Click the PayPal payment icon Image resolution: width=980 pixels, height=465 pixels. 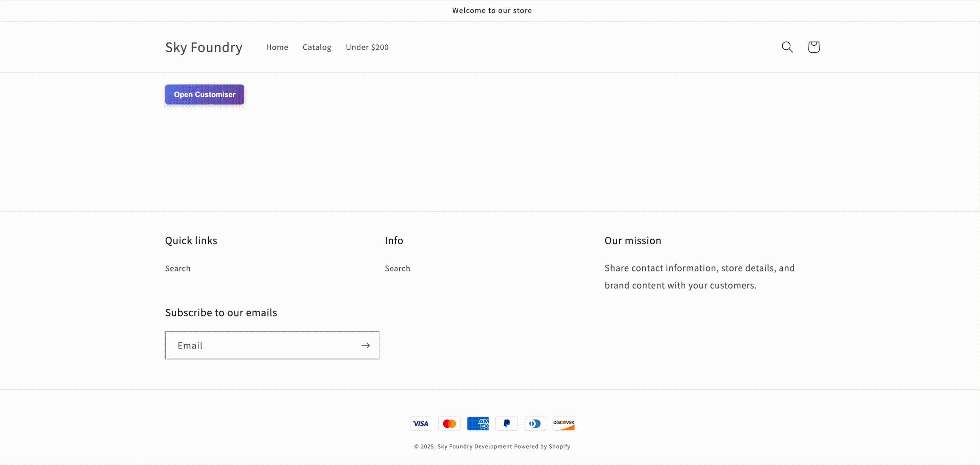[x=506, y=424]
